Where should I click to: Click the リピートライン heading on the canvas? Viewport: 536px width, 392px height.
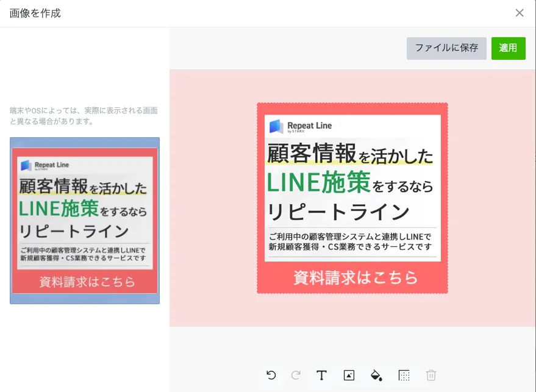[338, 212]
